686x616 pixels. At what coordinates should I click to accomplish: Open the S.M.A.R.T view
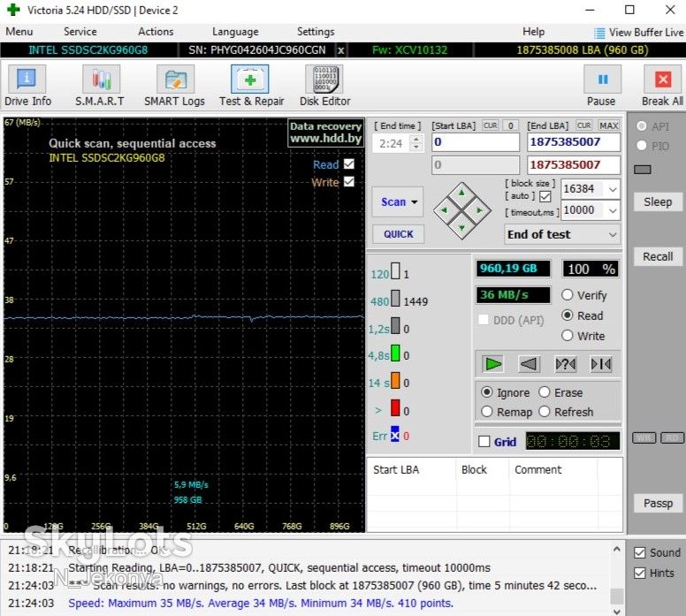point(100,86)
